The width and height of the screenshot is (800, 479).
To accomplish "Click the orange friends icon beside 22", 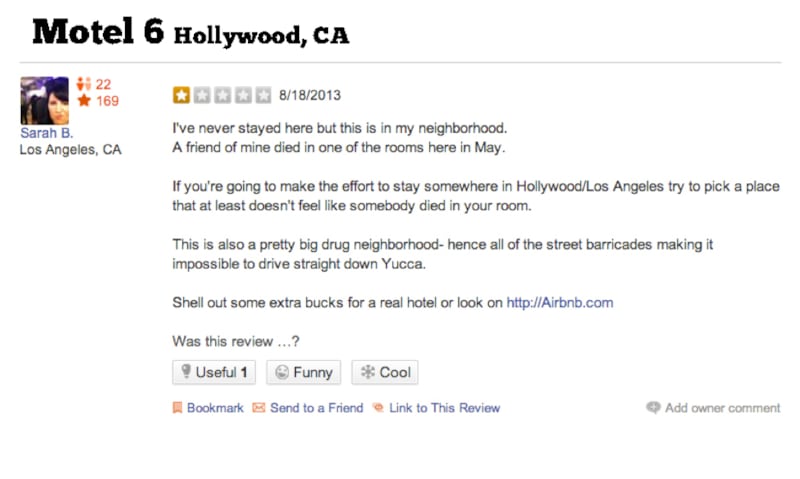I will point(84,85).
